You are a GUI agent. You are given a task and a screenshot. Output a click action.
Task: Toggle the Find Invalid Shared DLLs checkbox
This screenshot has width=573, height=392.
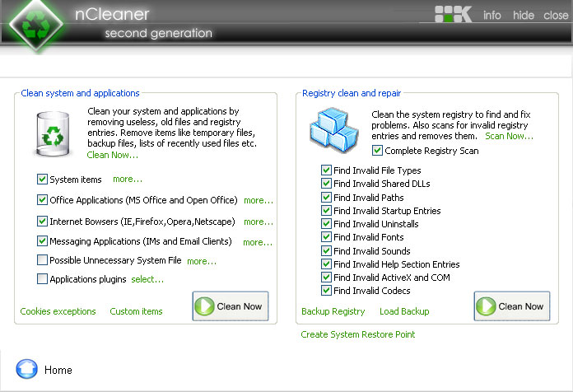(326, 183)
